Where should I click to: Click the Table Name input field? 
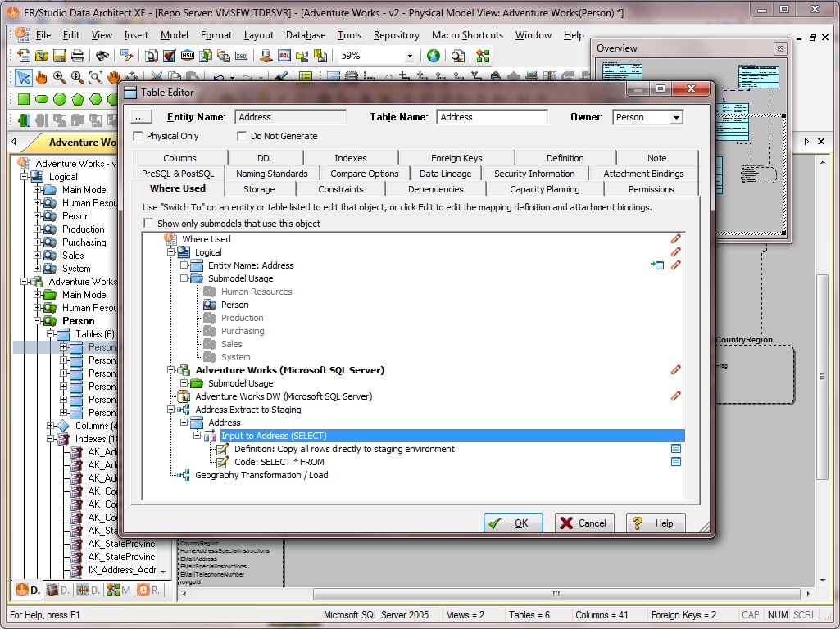pyautogui.click(x=492, y=117)
